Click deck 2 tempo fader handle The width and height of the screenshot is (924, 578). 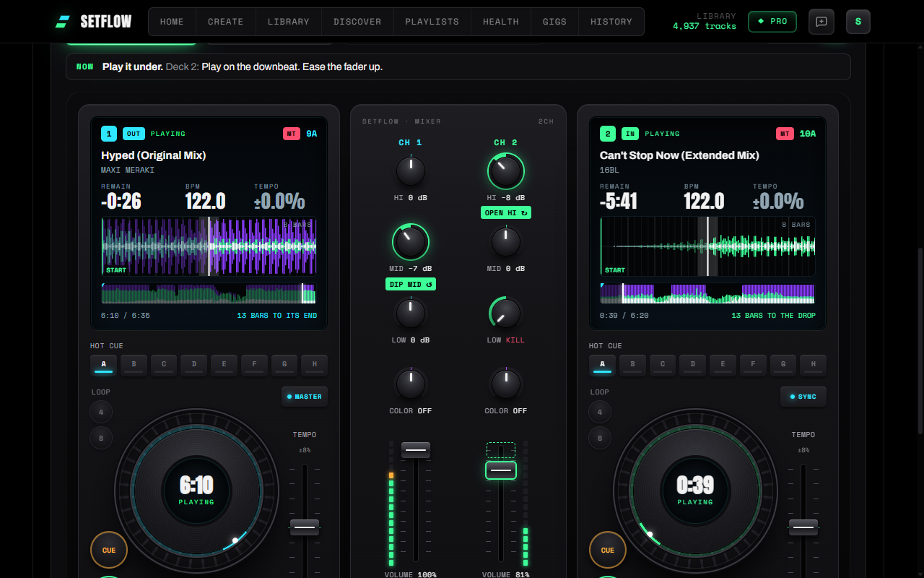803,527
